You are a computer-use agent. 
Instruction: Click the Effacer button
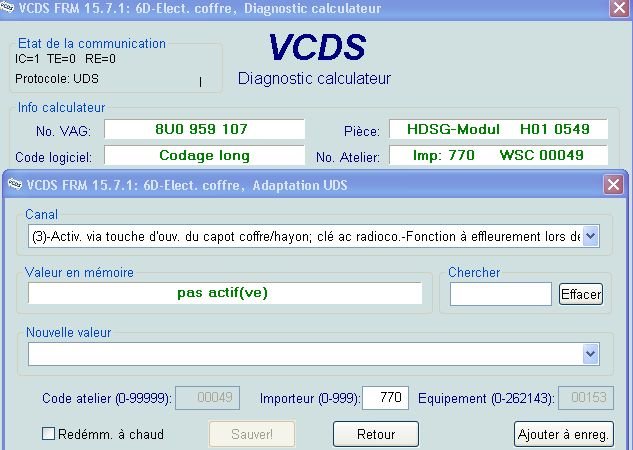581,294
